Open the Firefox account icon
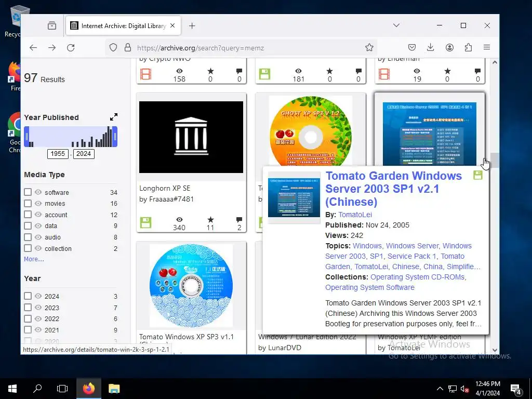This screenshot has width=532, height=399. click(449, 47)
